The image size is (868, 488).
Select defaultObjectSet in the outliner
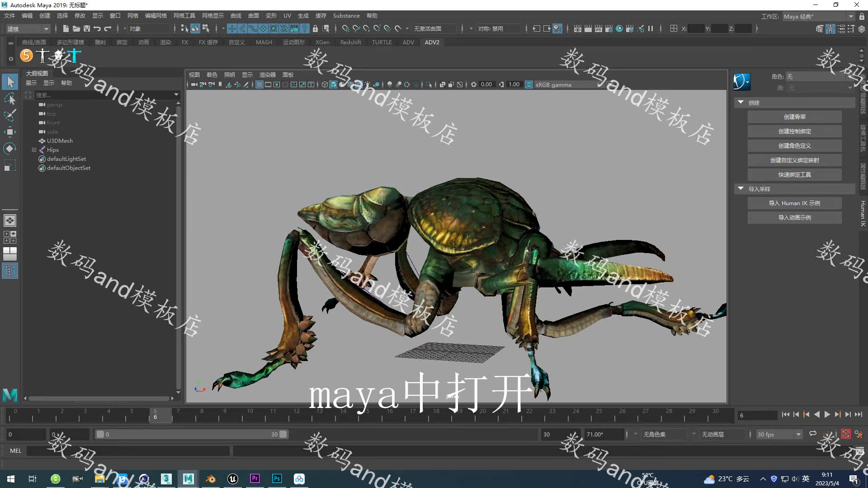(x=69, y=168)
